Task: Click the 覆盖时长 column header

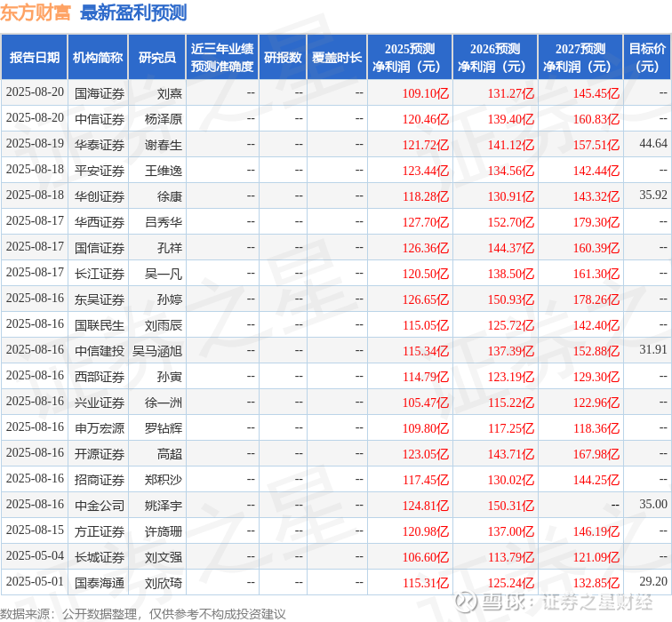Action: click(337, 58)
